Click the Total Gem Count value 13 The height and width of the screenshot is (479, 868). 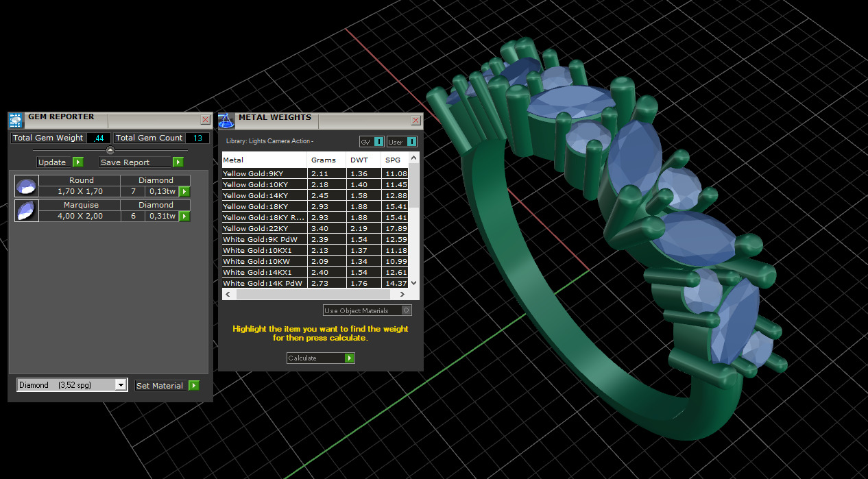pyautogui.click(x=197, y=138)
